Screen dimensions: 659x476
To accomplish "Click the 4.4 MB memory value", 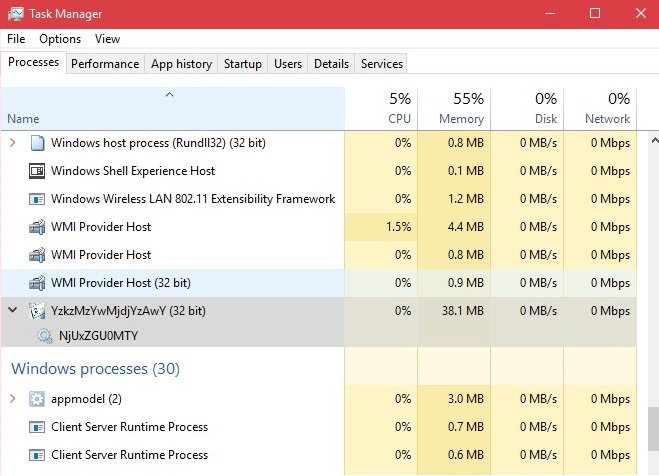I will 466,227.
